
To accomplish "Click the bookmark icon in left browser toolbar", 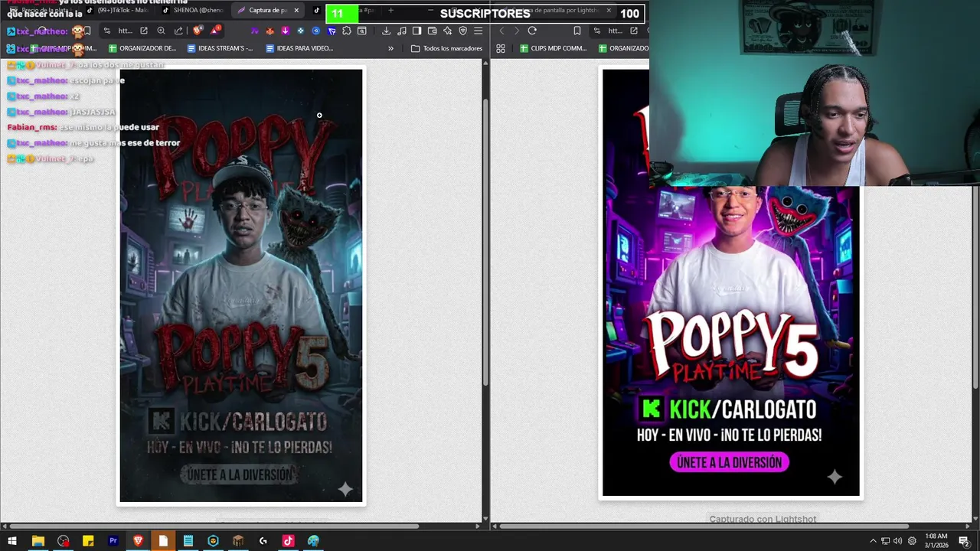I will 87,31.
